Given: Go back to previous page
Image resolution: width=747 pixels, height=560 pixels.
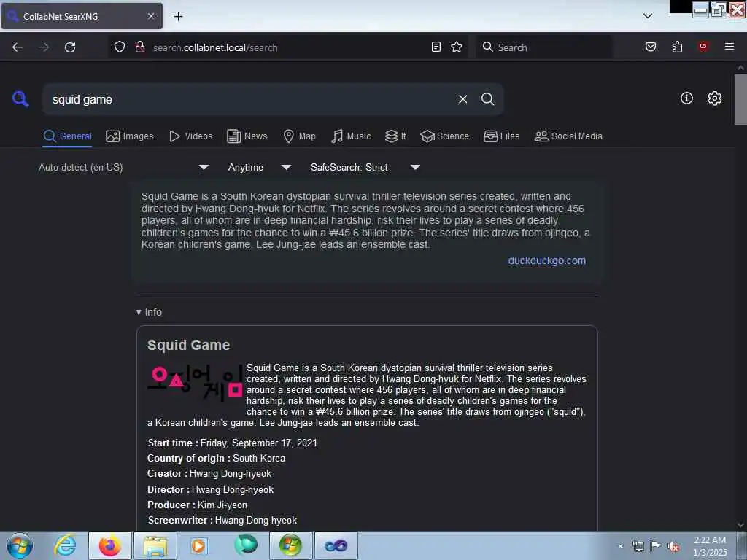Looking at the screenshot, I should coord(18,47).
